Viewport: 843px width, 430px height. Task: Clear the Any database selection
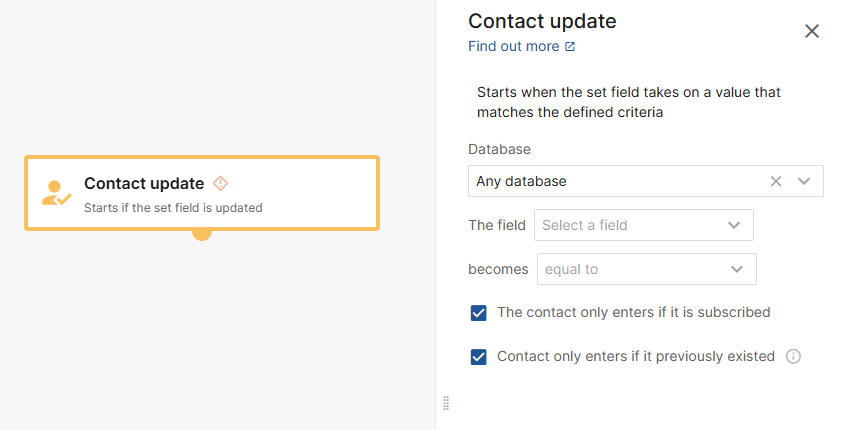776,181
